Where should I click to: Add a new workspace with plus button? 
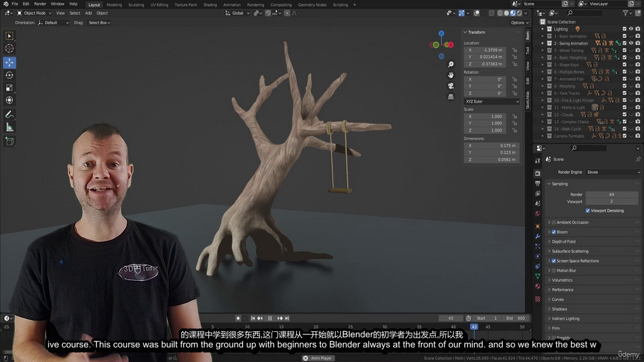[354, 5]
